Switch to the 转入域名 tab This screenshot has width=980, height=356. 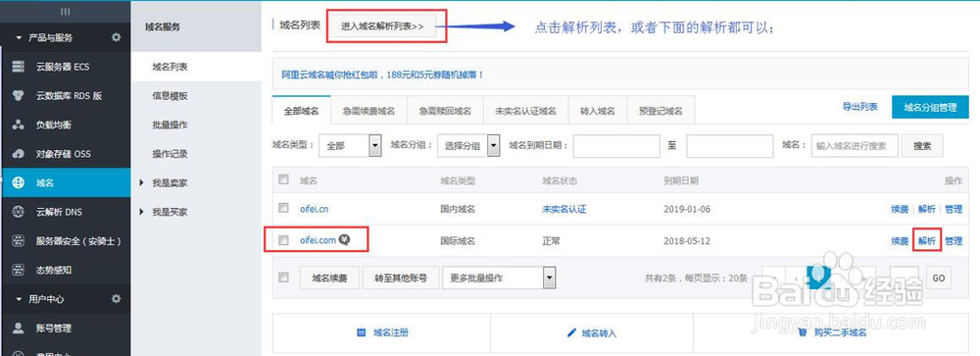[x=598, y=111]
